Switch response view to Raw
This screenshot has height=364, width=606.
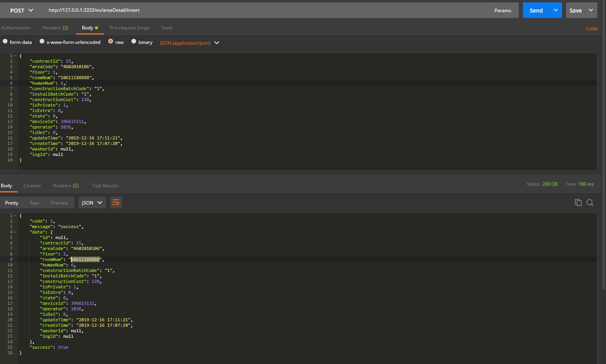click(x=35, y=203)
